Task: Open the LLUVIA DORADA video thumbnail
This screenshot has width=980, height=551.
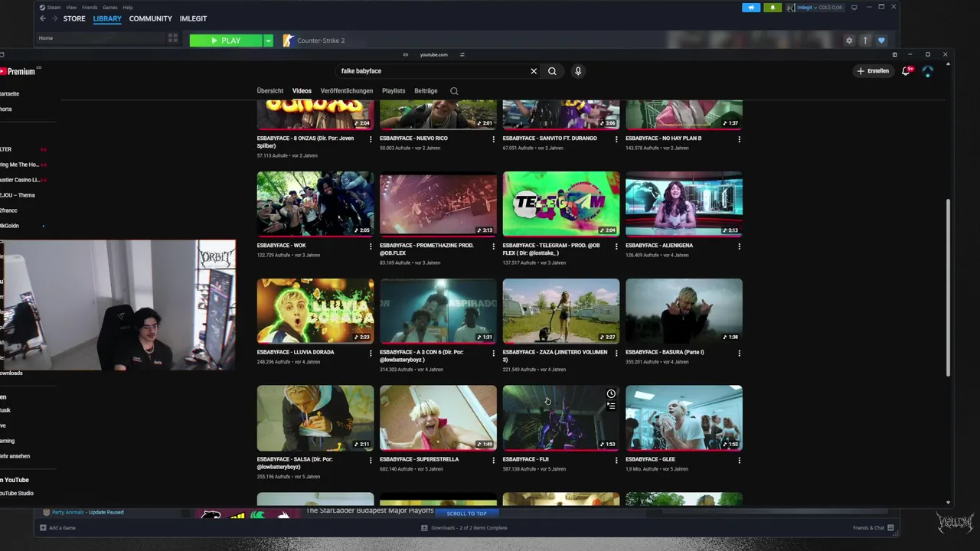Action: (315, 311)
